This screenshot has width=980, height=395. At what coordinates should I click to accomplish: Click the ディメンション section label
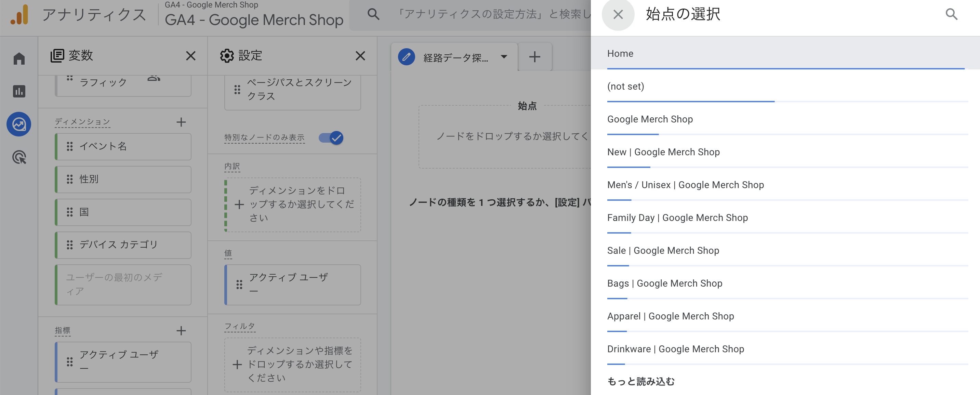82,122
